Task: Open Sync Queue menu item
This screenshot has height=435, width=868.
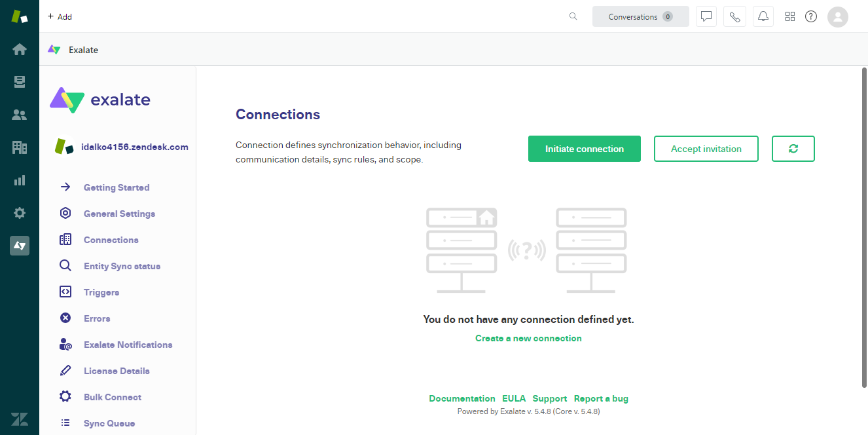Action: pos(109,423)
